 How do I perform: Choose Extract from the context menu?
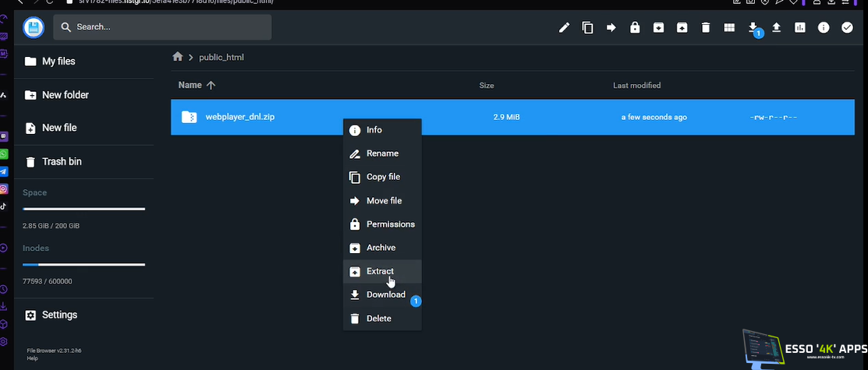tap(380, 271)
